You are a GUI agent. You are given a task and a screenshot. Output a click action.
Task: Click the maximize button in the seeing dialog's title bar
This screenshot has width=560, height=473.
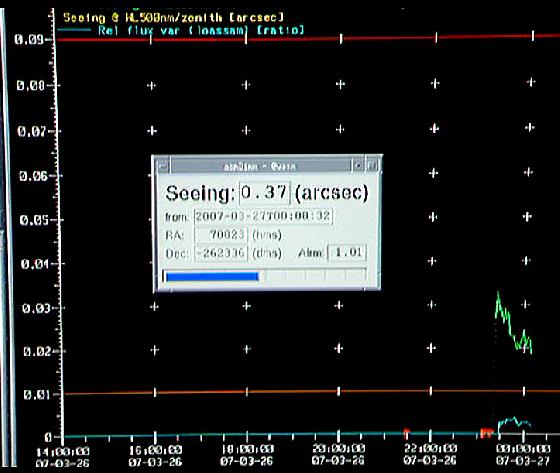point(371,166)
